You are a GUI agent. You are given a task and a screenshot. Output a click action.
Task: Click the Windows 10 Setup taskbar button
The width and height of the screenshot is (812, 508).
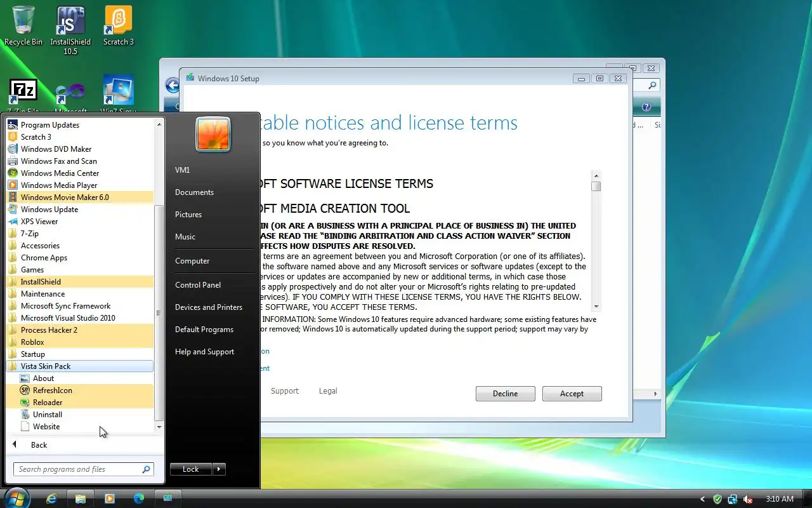pos(168,498)
